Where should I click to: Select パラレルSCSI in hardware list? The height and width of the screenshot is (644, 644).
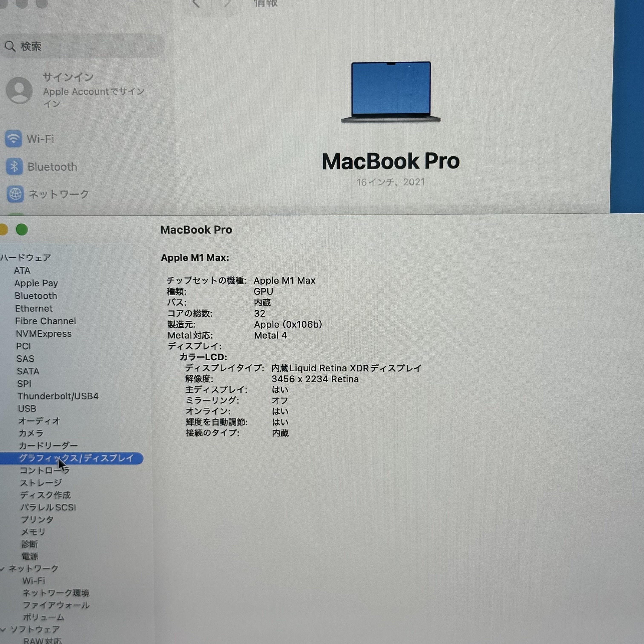(48, 507)
